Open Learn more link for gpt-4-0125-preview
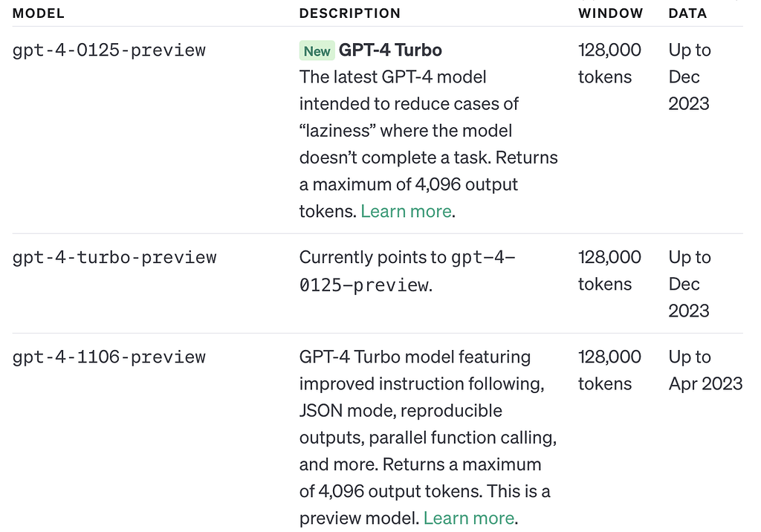Screen dimensions: 761x532 tap(406, 211)
